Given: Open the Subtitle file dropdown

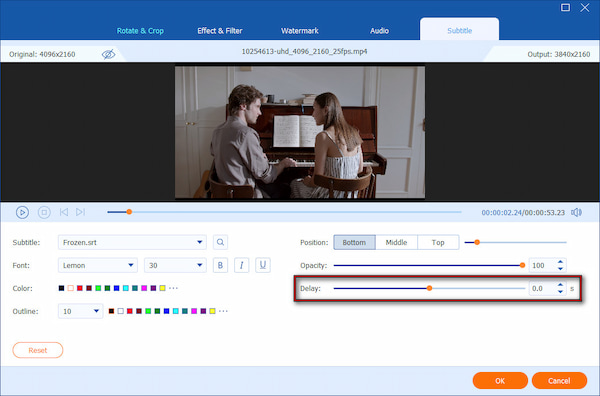Looking at the screenshot, I should pos(132,242).
